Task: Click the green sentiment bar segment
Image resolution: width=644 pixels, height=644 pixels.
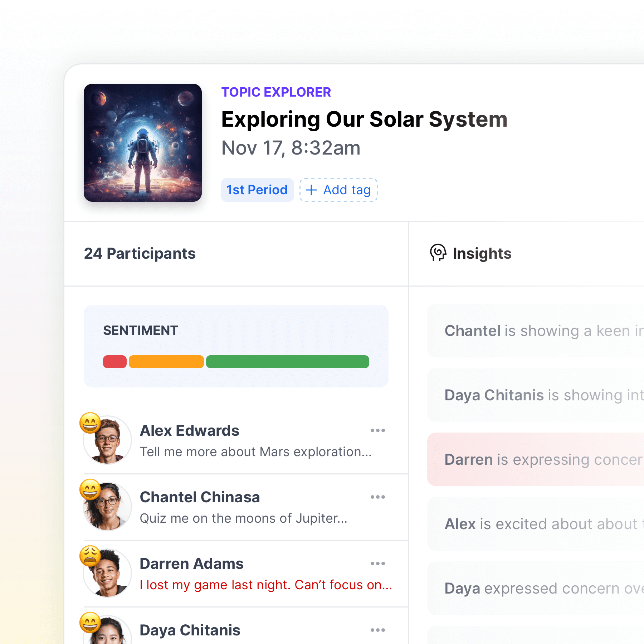Action: click(288, 362)
